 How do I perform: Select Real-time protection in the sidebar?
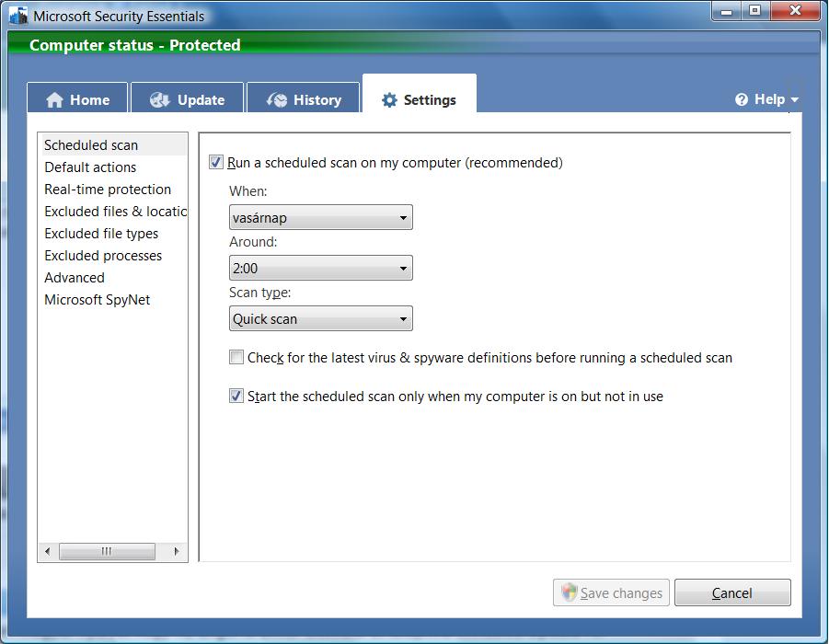click(x=108, y=190)
